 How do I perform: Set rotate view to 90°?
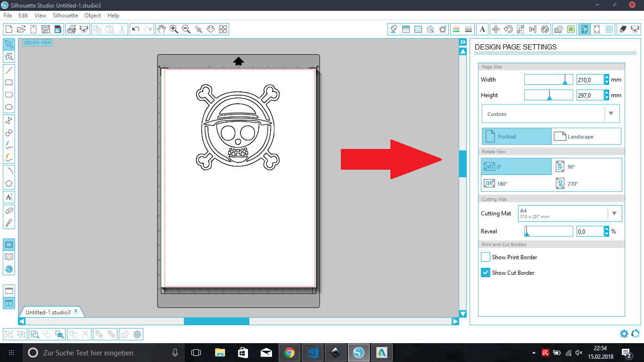[x=587, y=166]
